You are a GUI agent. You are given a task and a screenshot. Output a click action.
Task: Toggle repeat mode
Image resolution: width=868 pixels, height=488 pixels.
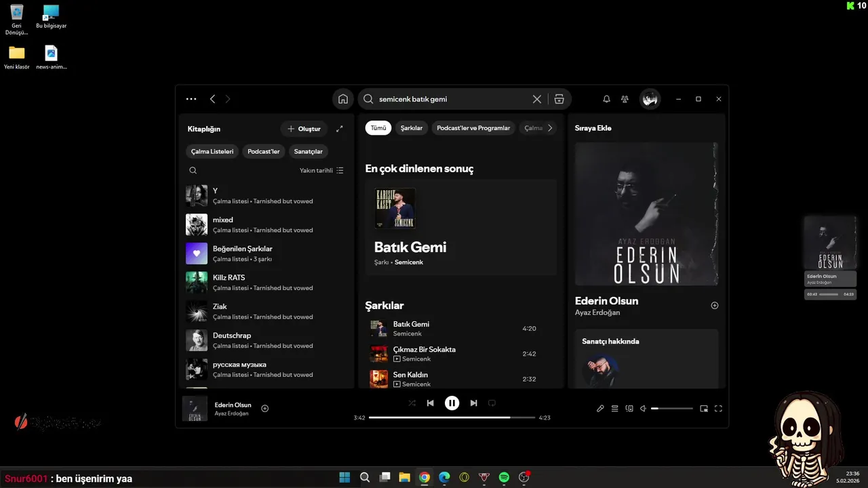click(492, 403)
